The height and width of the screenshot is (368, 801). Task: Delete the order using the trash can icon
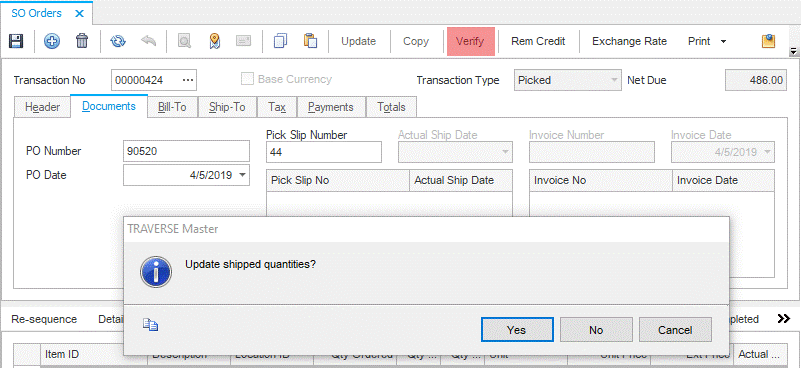click(82, 41)
